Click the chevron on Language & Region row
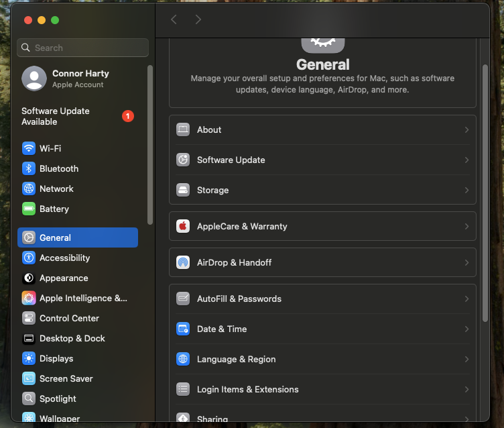Screen dimensions: 504x428 pos(466,359)
